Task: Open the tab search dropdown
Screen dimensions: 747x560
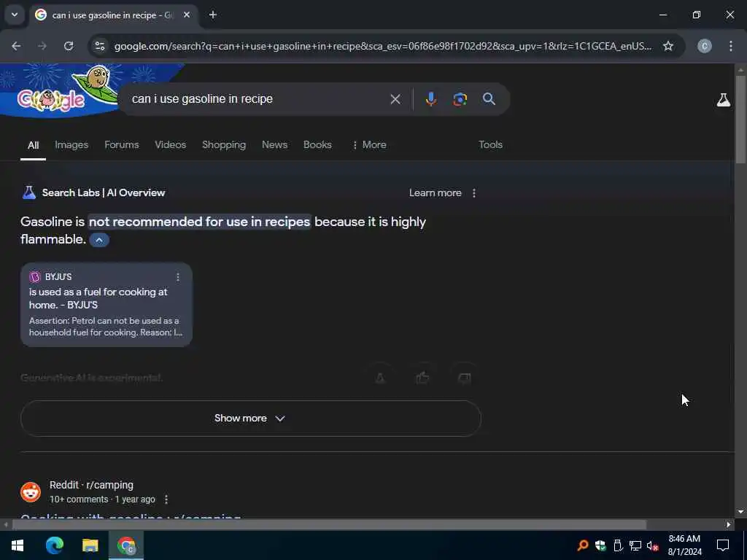Action: [x=15, y=15]
